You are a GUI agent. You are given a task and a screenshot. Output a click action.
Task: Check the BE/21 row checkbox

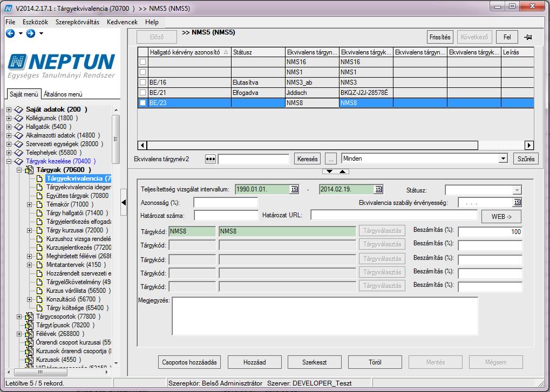coord(142,93)
